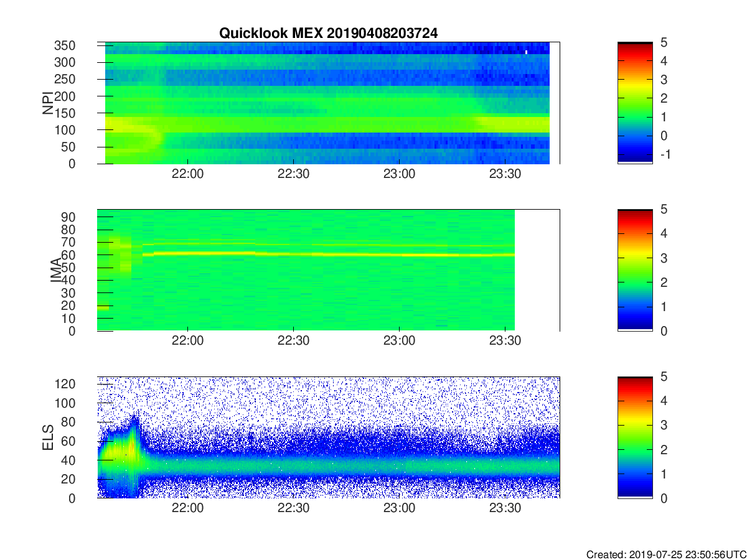Click the 22:00 time label under NPI
The image size is (747, 560).
coord(188,175)
